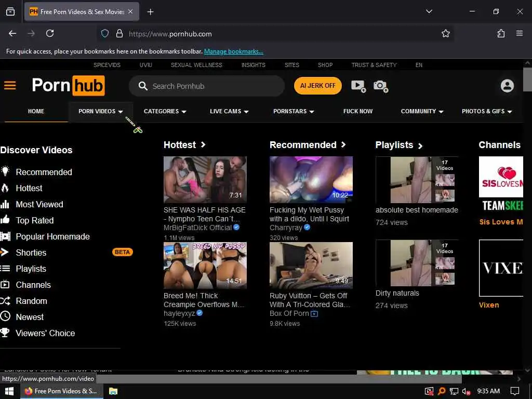Viewport: 532px width, 399px height.
Task: Click the site security padlock icon
Action: click(119, 33)
